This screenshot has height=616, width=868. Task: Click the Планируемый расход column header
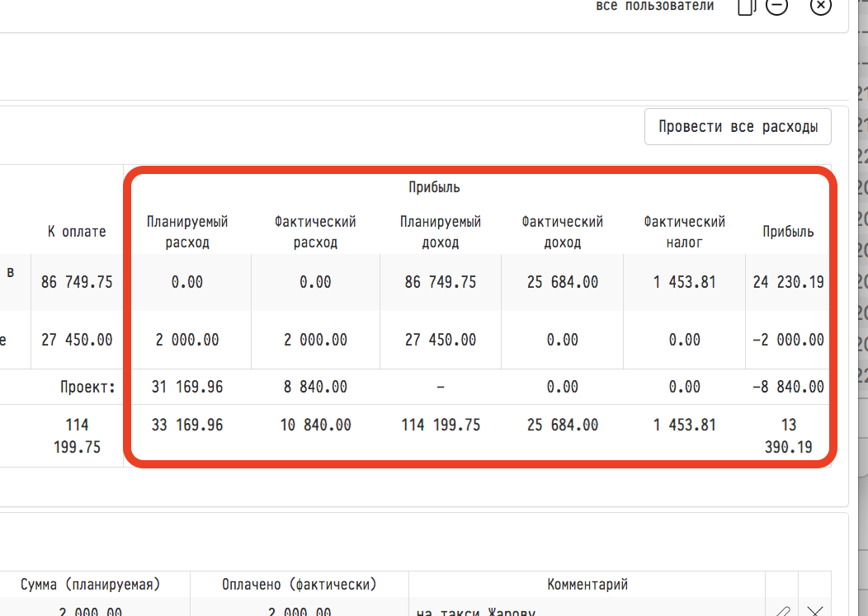coord(187,232)
